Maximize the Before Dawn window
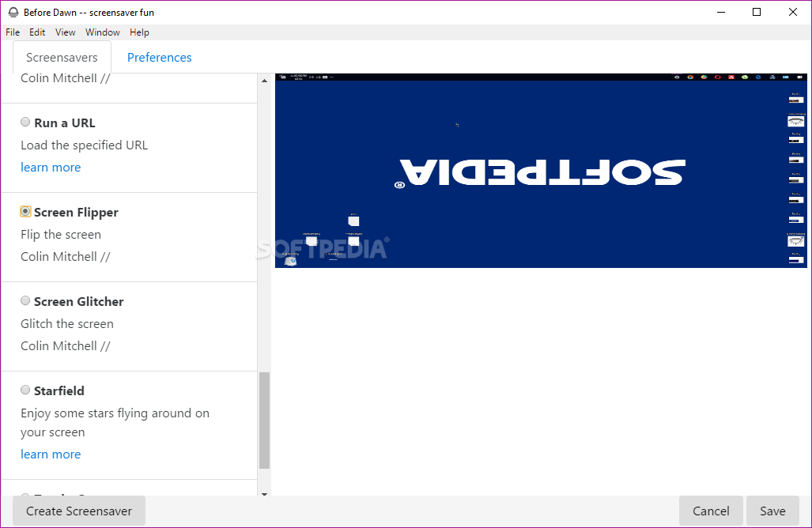 pyautogui.click(x=757, y=12)
